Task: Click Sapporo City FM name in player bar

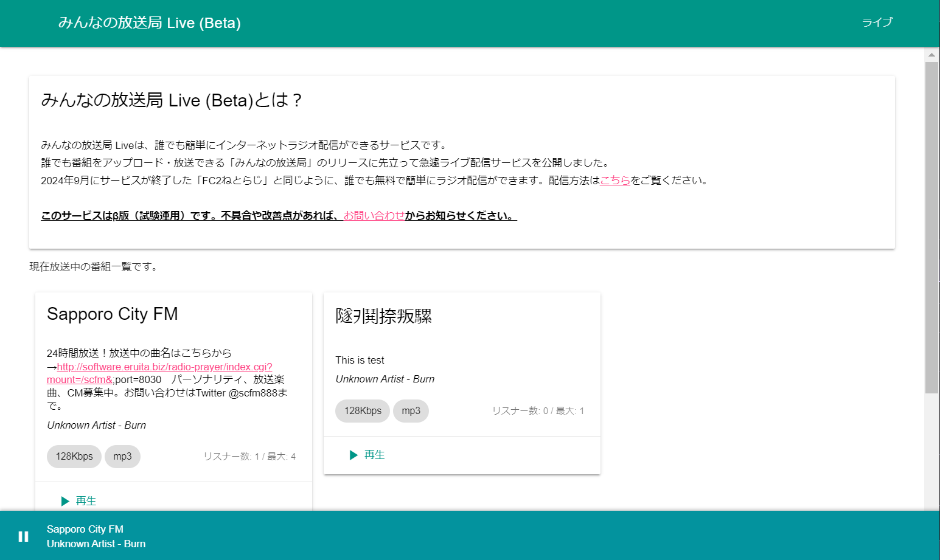Action: coord(85,530)
